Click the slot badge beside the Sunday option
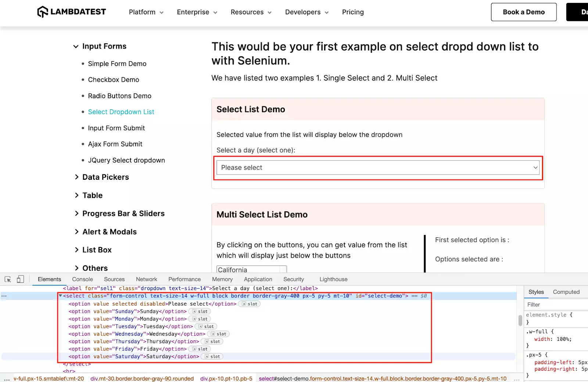 [200, 311]
